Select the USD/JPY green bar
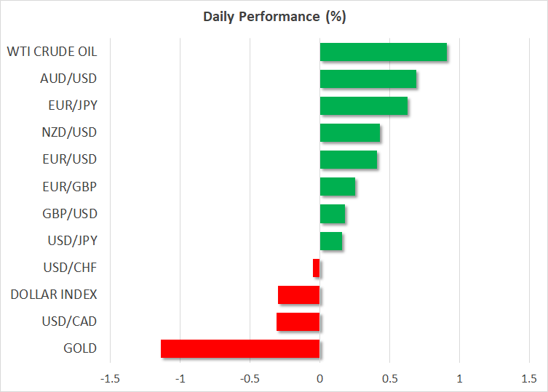This screenshot has height=392, width=548. 330,241
